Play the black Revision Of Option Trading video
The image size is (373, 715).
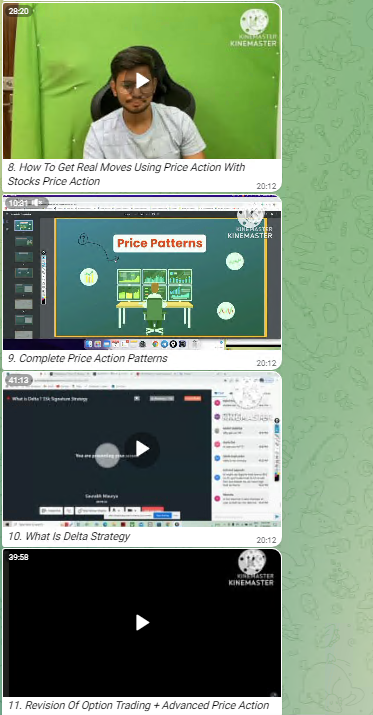(x=142, y=622)
